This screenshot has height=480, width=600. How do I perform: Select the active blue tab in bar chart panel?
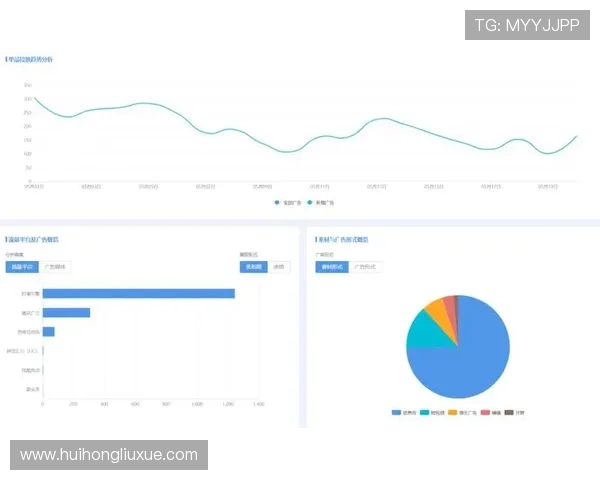[x=22, y=267]
